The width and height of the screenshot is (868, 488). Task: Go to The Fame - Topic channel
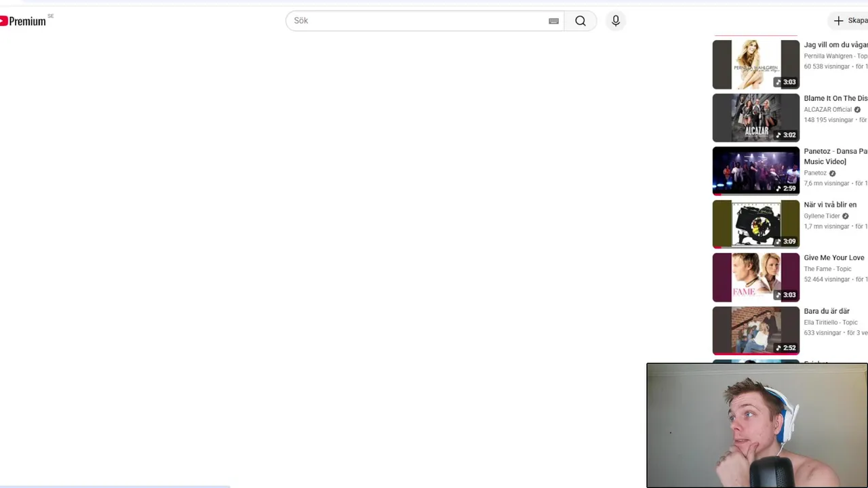tap(827, 269)
